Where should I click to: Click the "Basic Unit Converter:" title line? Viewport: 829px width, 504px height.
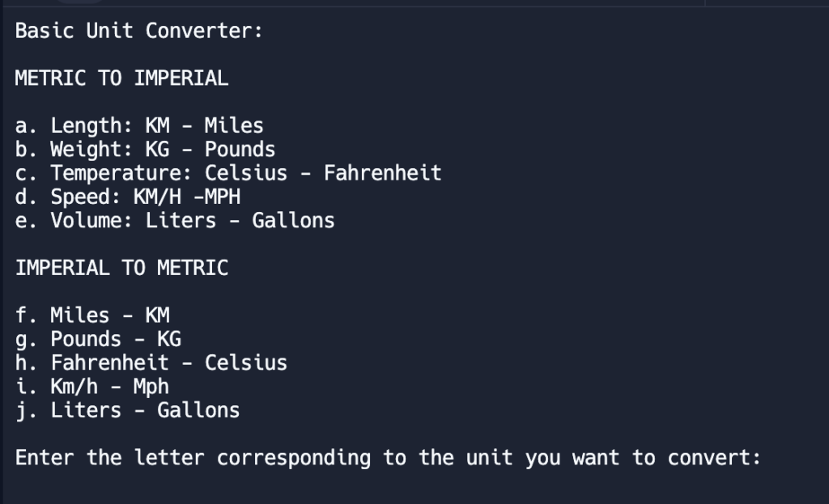(138, 31)
